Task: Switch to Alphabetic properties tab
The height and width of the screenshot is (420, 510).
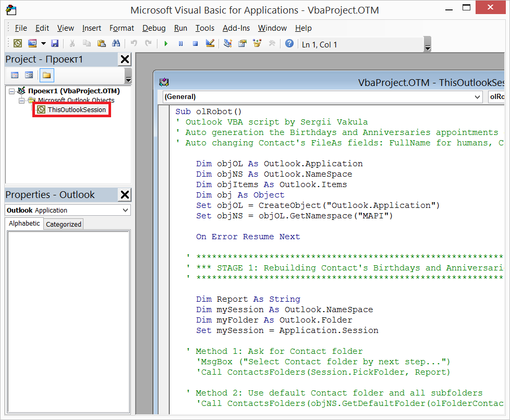Action: coord(25,224)
